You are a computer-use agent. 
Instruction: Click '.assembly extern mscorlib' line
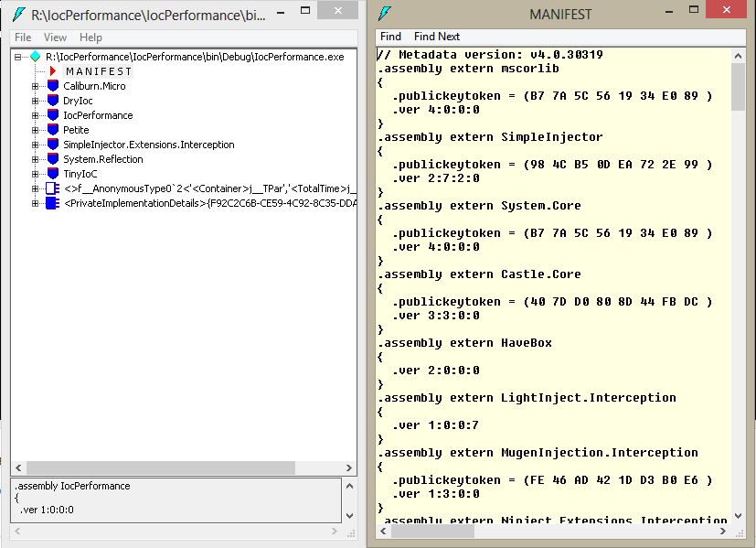[x=469, y=69]
